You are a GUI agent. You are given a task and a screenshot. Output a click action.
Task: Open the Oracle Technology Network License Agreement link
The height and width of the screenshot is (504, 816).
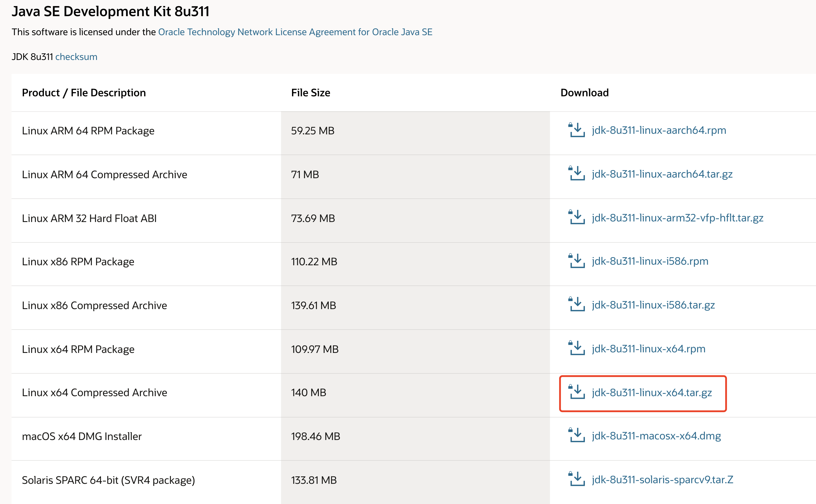(295, 32)
